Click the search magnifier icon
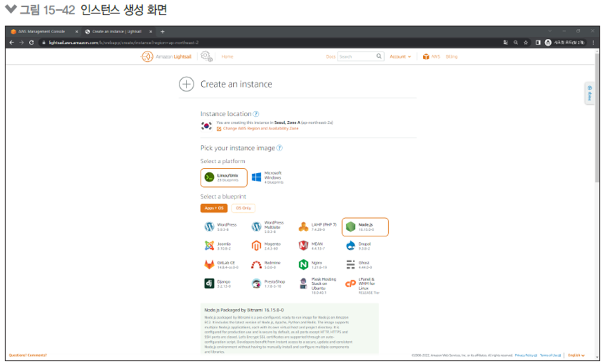605x364 pixels. tap(379, 57)
